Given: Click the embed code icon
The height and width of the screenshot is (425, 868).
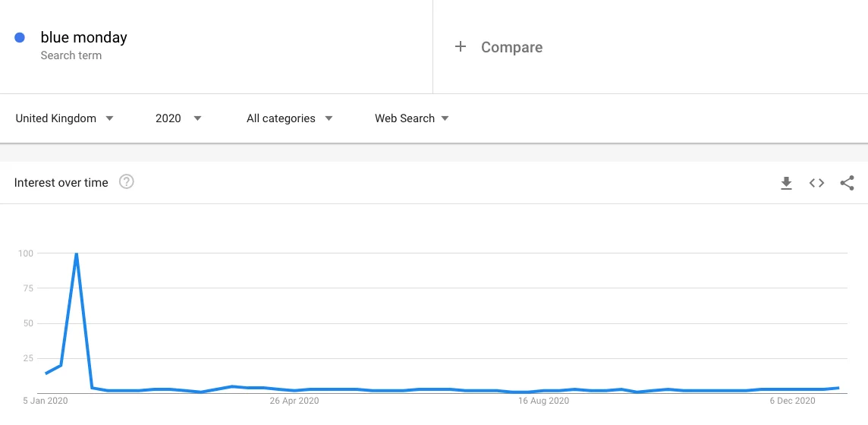Looking at the screenshot, I should point(816,183).
